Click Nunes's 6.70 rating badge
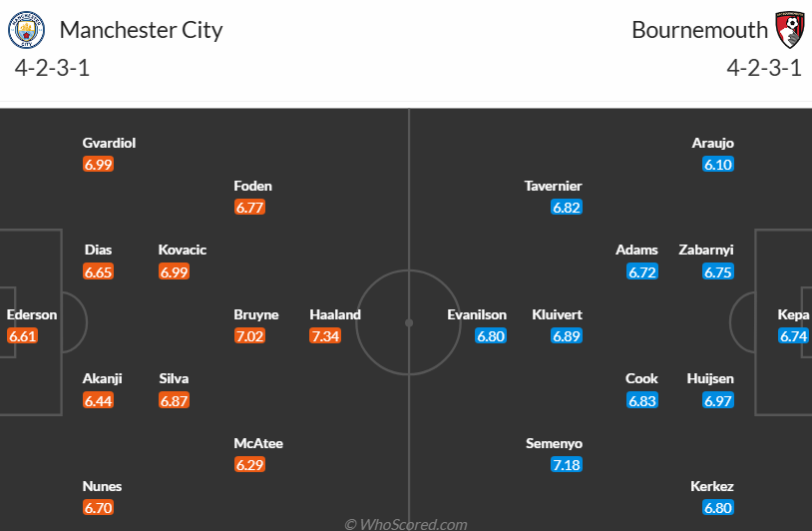This screenshot has height=531, width=812. point(98,508)
